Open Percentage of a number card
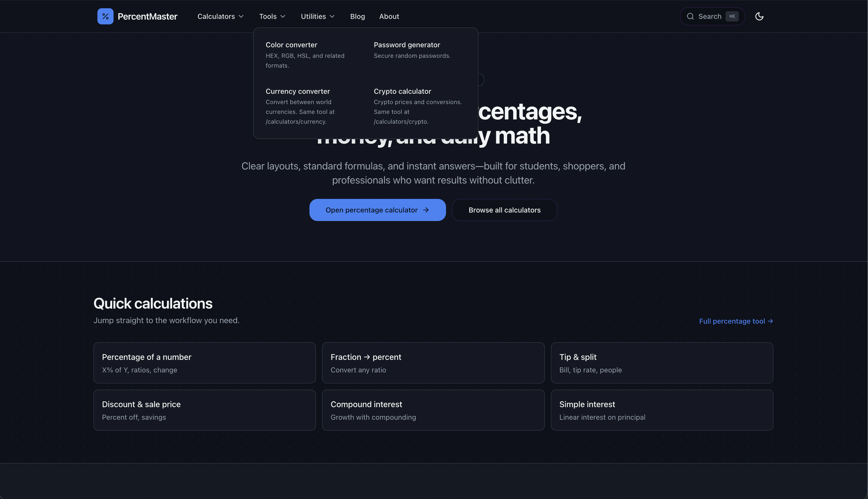The width and height of the screenshot is (868, 499). 204,363
